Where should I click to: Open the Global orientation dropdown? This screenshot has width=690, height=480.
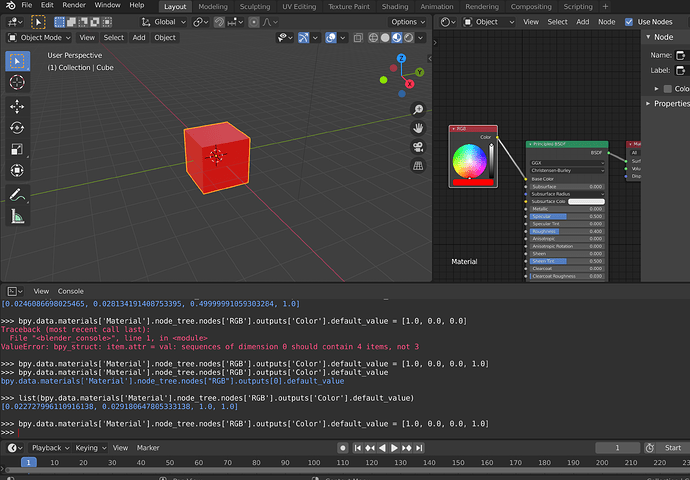tap(163, 22)
